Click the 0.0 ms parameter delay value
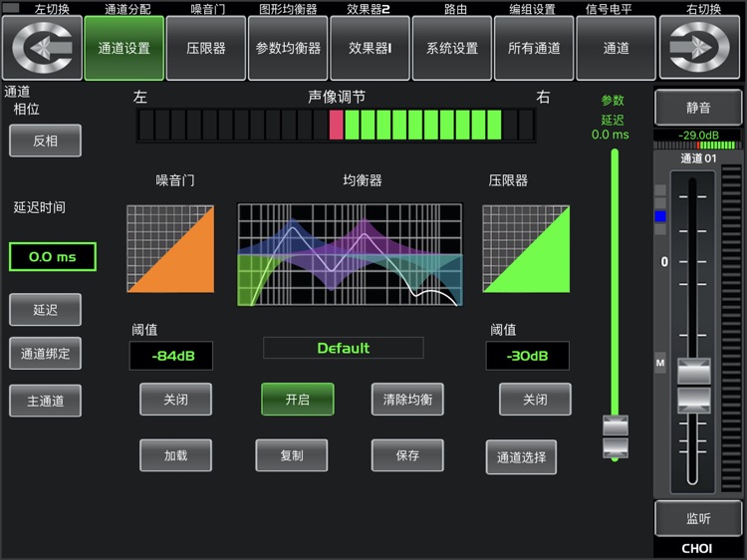The image size is (747, 560). click(x=611, y=135)
